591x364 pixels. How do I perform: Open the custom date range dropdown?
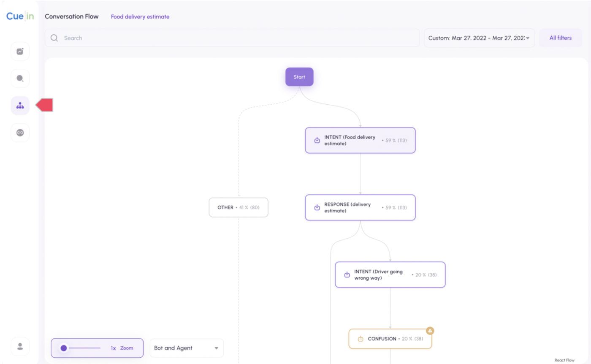coord(480,38)
